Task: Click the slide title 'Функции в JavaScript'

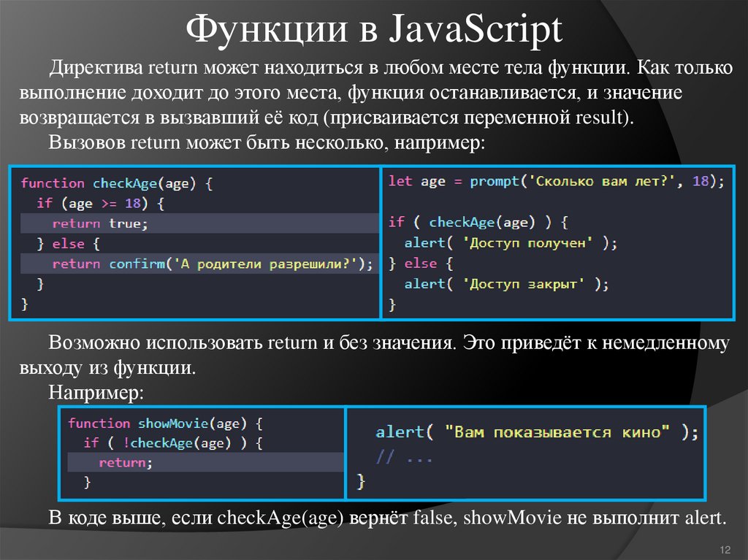Action: [x=374, y=29]
